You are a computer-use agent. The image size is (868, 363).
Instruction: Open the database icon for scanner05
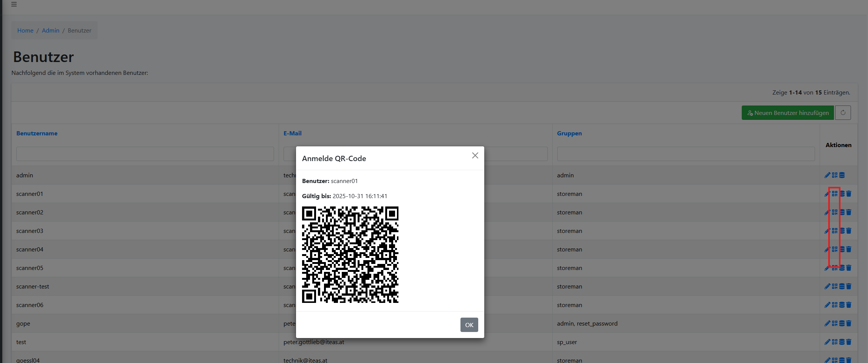842,268
